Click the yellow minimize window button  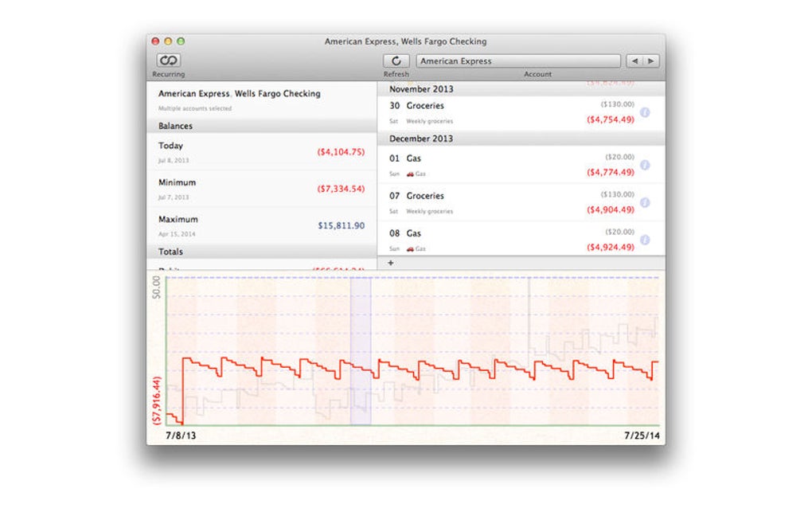[168, 41]
